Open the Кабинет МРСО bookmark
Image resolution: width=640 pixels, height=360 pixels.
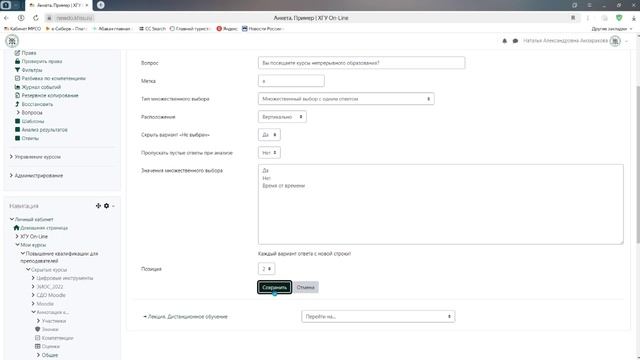pos(22,29)
